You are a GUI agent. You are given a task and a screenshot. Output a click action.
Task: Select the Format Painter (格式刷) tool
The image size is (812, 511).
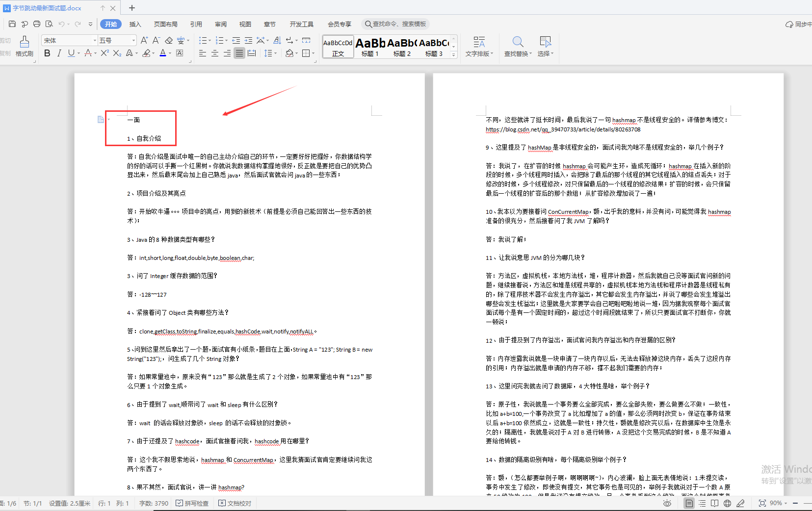coord(24,47)
